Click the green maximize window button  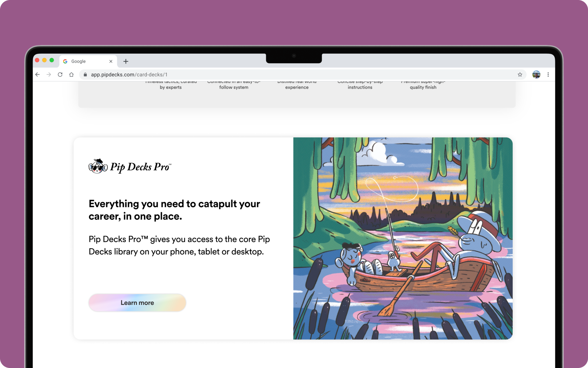[52, 60]
